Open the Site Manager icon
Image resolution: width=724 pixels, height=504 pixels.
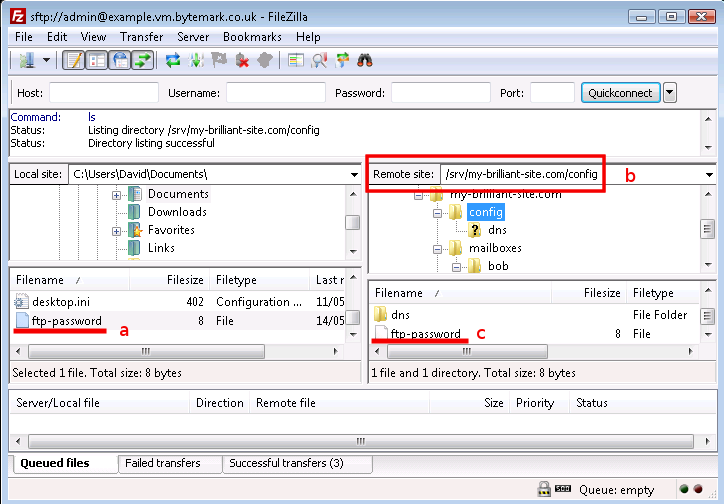point(27,60)
